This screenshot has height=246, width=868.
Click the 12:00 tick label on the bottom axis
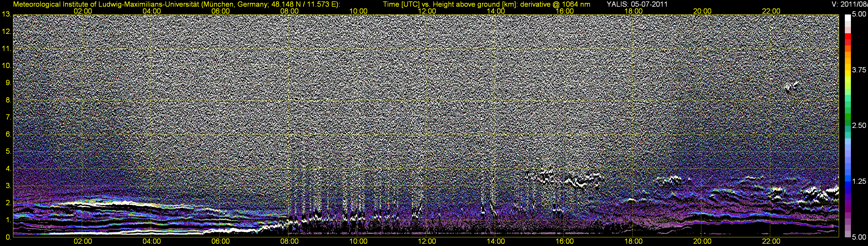(427, 241)
